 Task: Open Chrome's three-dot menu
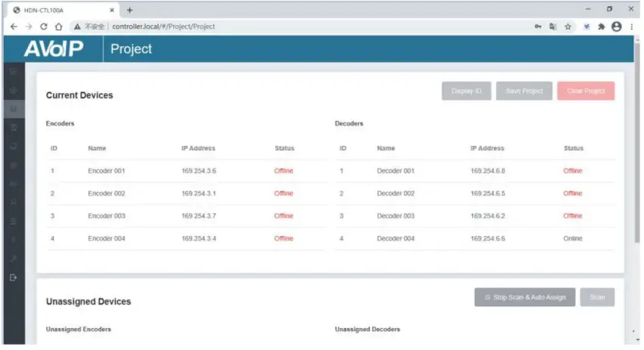click(632, 26)
